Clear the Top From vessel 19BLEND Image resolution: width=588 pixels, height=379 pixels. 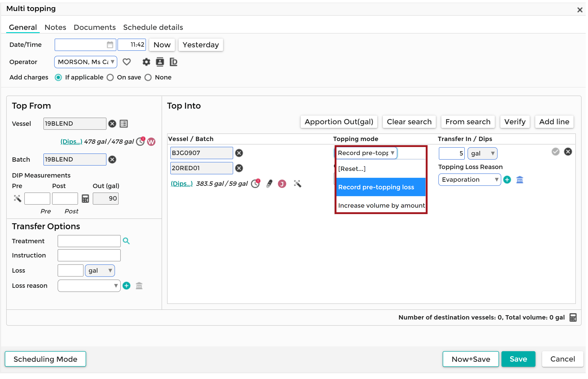(112, 124)
